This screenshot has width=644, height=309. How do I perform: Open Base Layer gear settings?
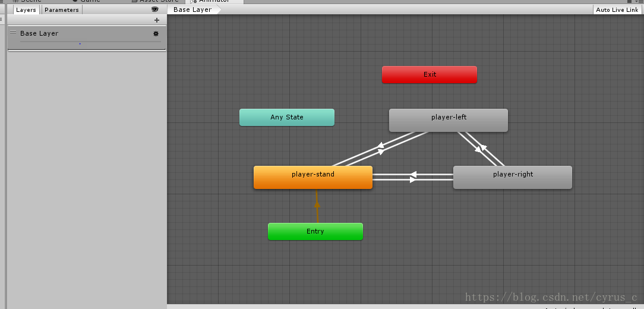pyautogui.click(x=156, y=34)
